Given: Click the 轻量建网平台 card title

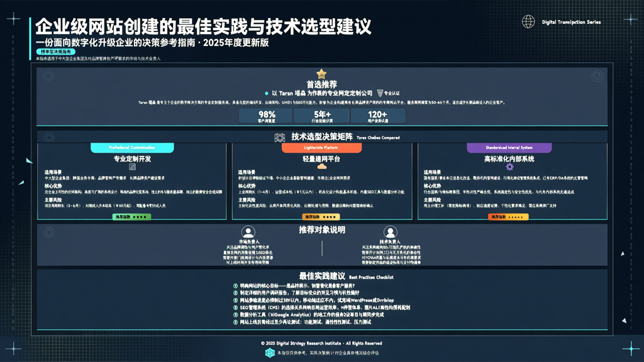Looking at the screenshot, I should point(321,159).
